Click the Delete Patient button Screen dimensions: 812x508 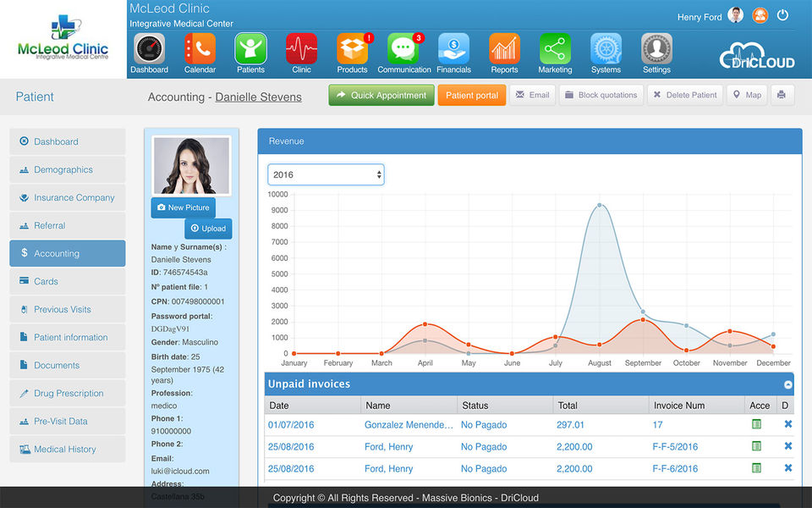(685, 96)
